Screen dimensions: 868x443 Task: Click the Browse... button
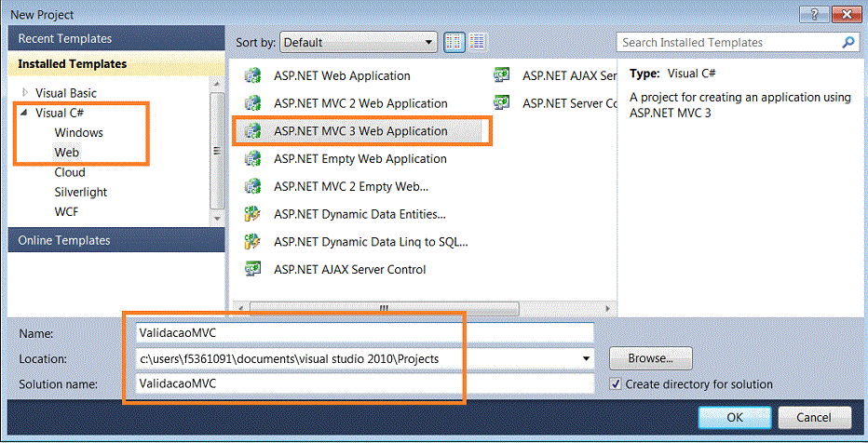coord(650,357)
